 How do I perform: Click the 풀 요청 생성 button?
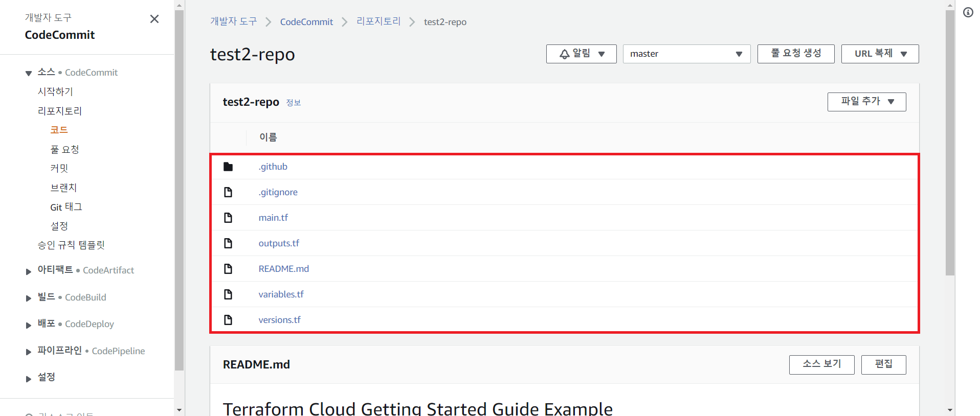click(796, 54)
